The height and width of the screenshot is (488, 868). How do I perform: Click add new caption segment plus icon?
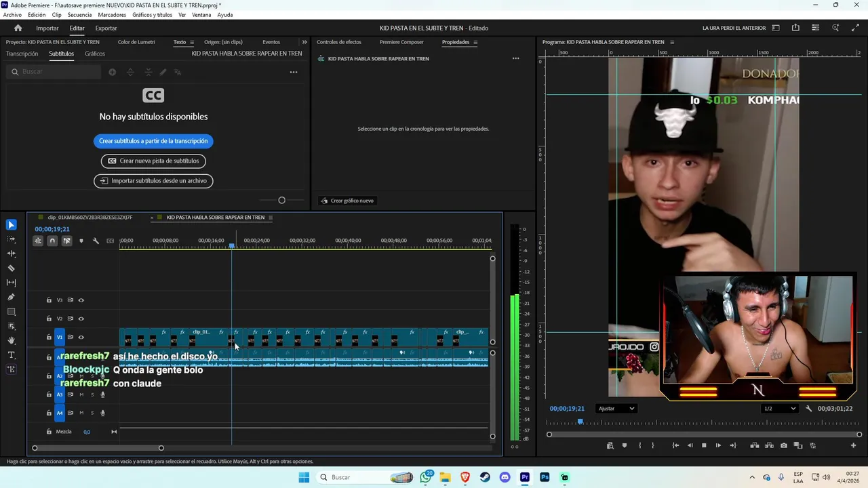[113, 72]
